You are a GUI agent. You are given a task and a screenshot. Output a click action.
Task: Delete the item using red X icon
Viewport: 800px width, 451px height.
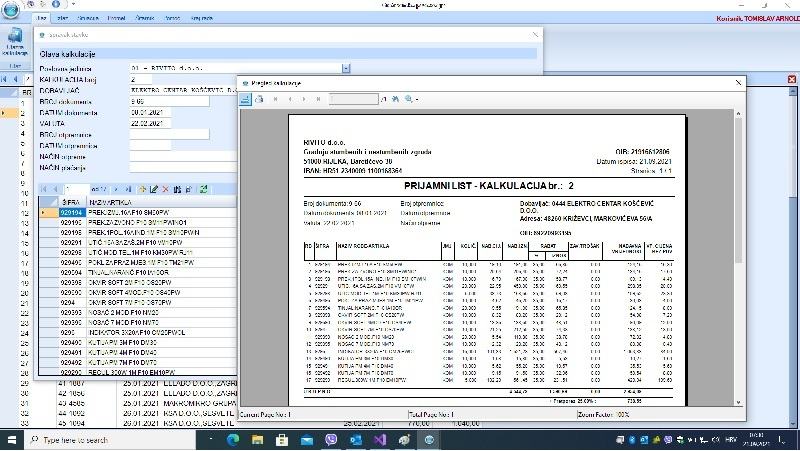click(x=165, y=188)
